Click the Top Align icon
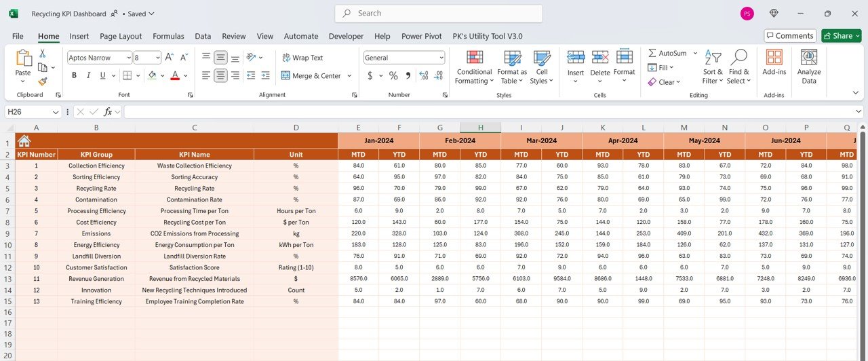 (206, 58)
